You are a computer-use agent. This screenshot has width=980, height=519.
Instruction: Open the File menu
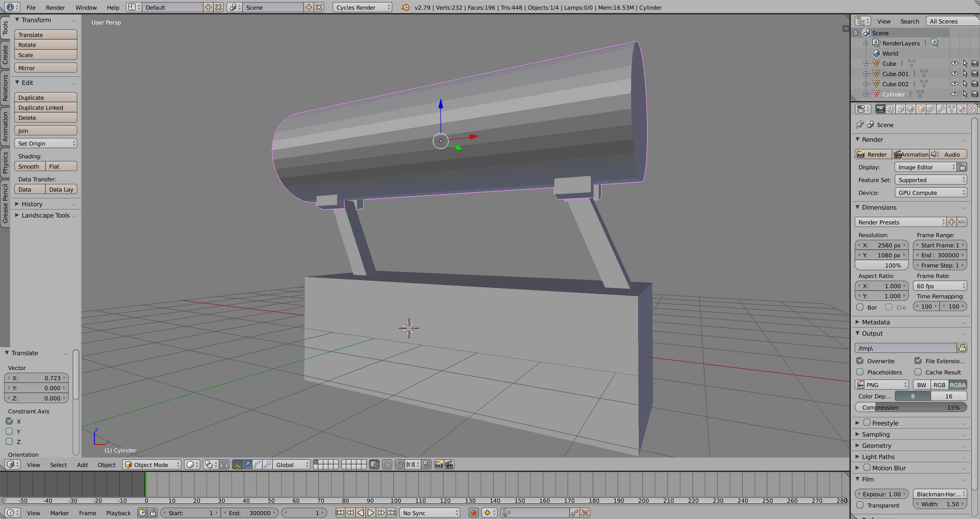click(31, 7)
